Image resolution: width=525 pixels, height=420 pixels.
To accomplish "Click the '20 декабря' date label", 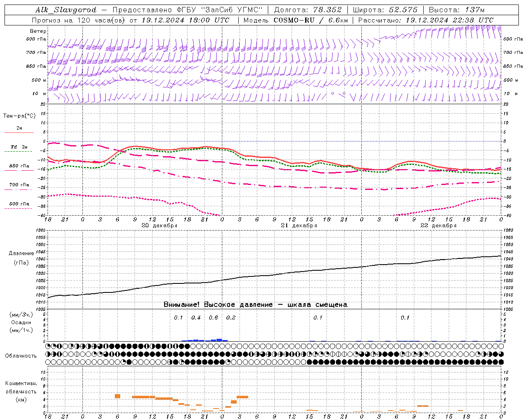I will click(x=159, y=226).
